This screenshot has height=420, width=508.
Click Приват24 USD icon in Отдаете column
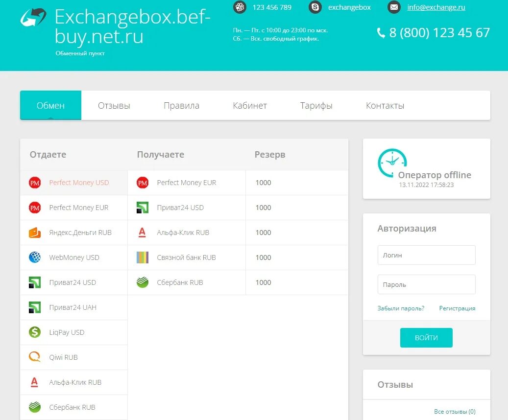[35, 282]
